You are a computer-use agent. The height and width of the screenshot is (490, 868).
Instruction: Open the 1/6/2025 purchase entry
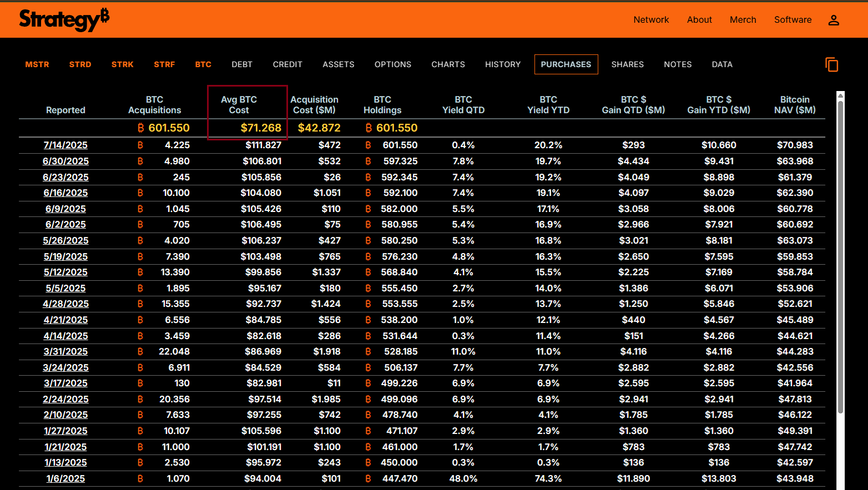click(65, 479)
